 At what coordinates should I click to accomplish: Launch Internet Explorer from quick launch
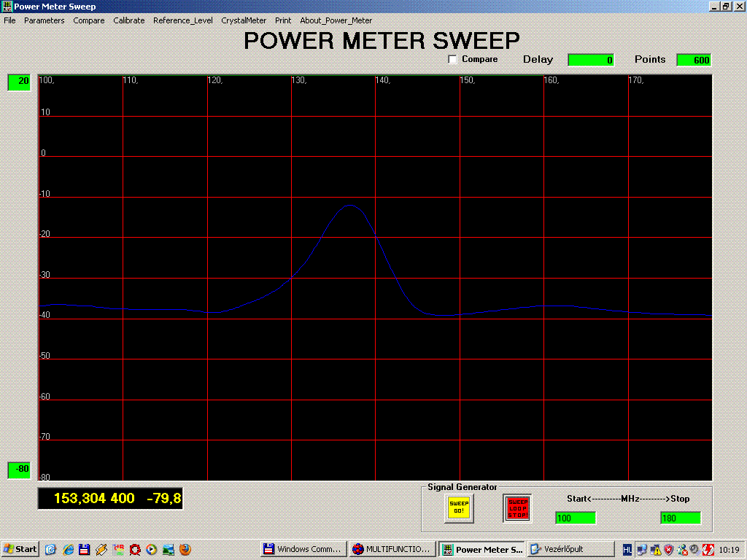68,550
